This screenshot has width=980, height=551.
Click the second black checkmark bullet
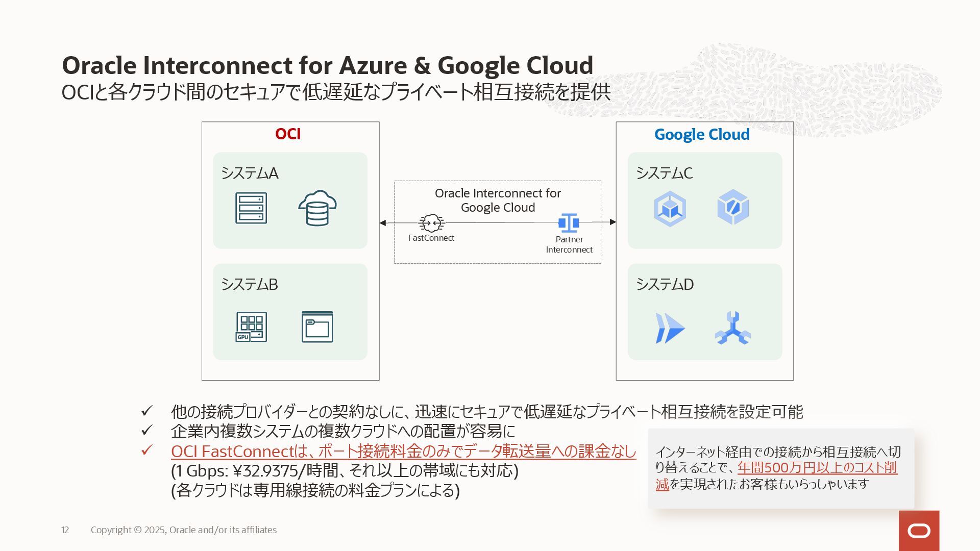tap(147, 431)
